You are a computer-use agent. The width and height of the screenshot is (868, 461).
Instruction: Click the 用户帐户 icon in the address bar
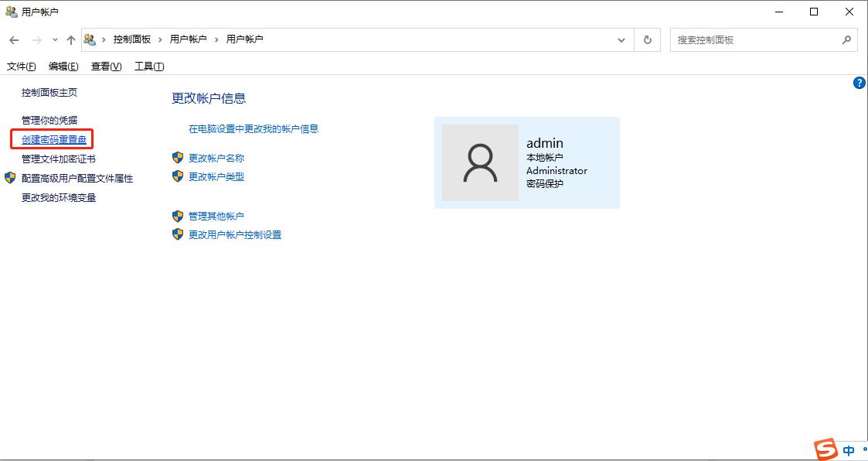(x=90, y=39)
